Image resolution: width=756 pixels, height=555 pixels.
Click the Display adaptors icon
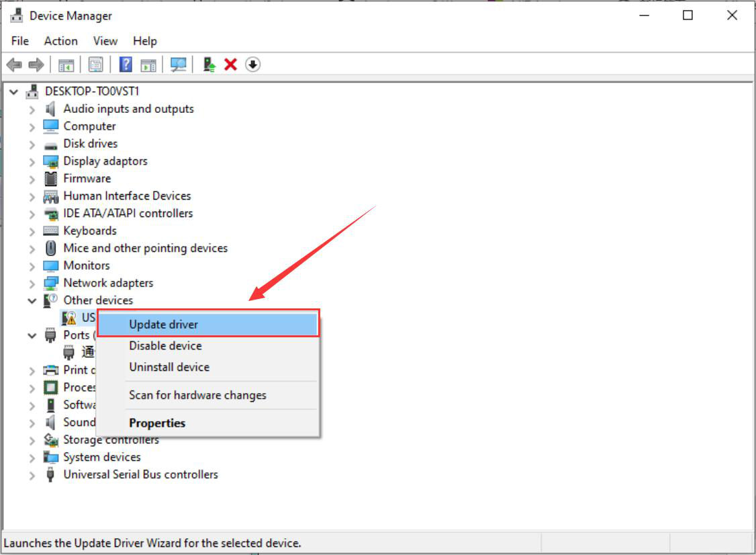[50, 161]
